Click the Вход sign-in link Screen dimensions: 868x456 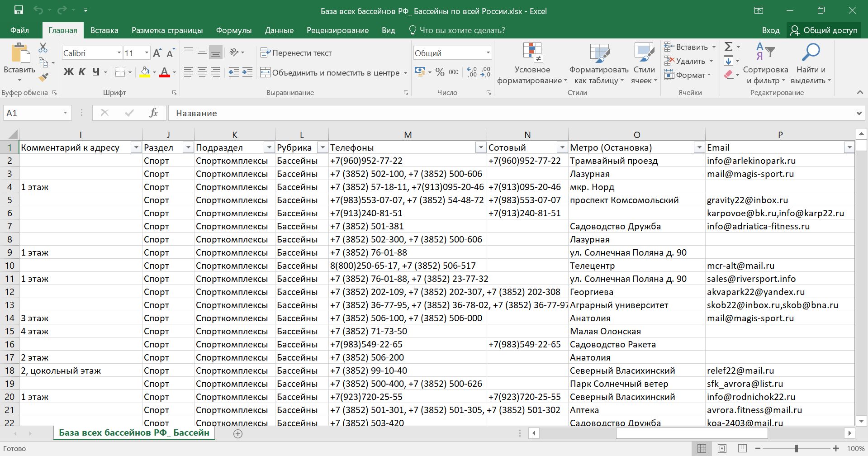[770, 30]
